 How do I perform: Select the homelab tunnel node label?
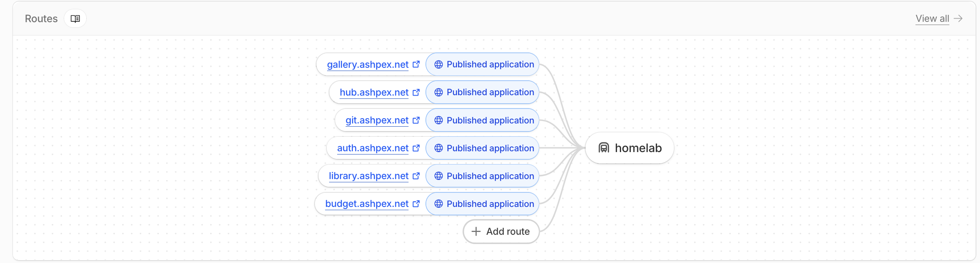[x=638, y=148]
